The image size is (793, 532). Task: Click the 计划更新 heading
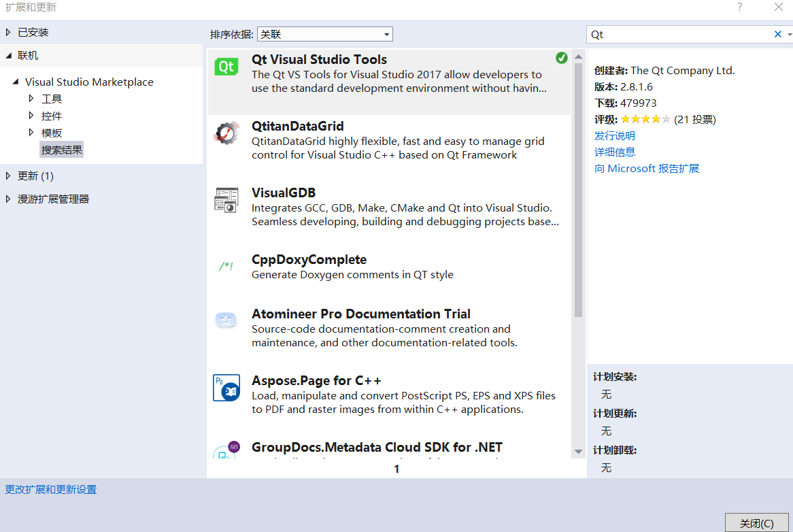click(615, 414)
